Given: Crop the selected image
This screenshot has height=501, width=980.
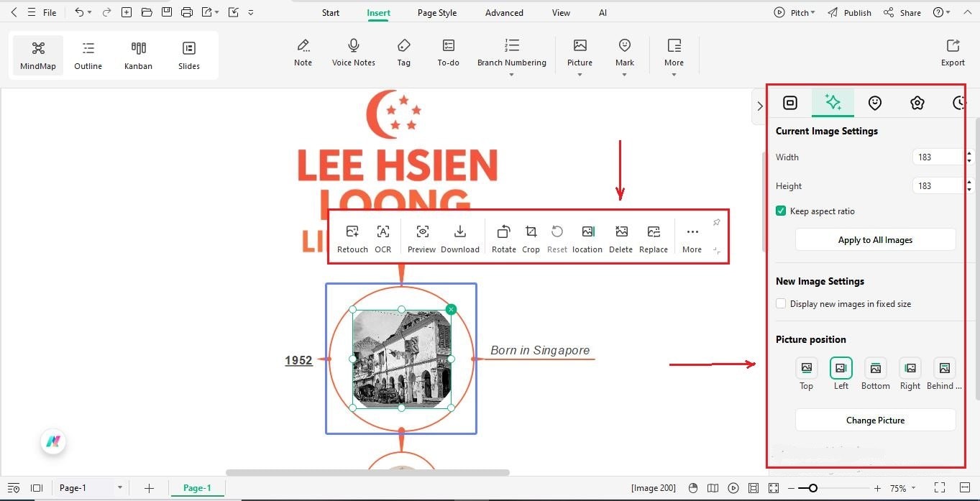Looking at the screenshot, I should [x=531, y=239].
